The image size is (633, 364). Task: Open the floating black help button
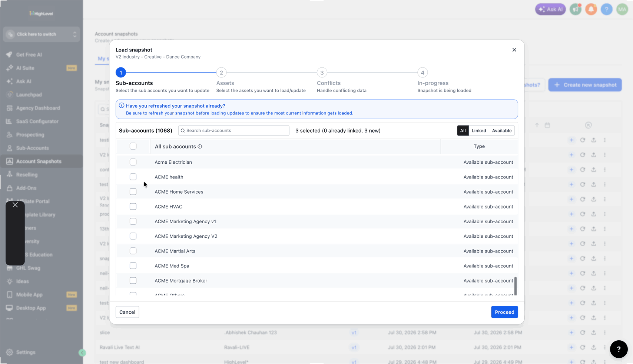(619, 349)
